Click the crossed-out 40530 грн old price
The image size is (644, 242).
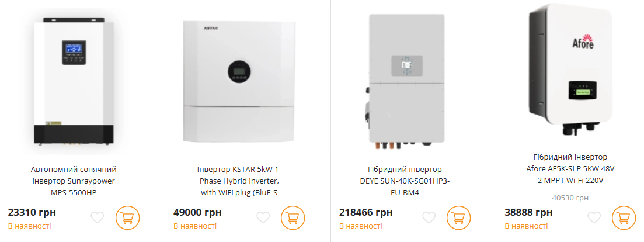coord(570,198)
